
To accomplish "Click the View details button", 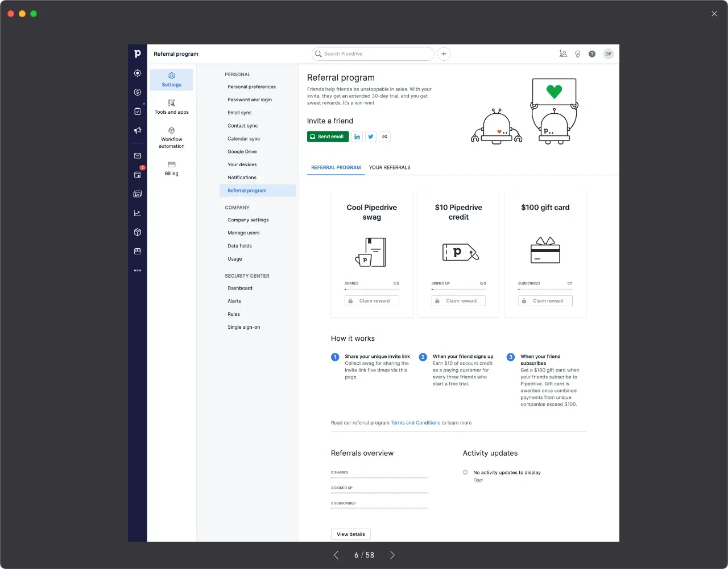I will [x=351, y=534].
